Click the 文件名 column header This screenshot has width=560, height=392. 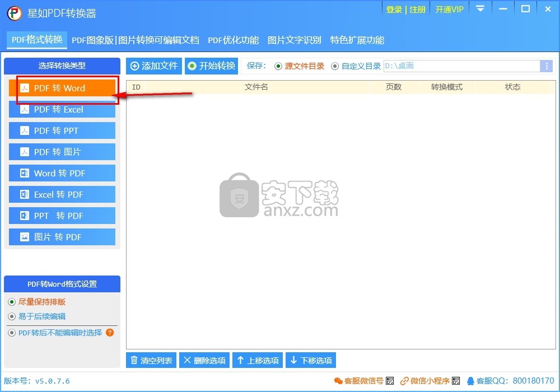coord(256,87)
